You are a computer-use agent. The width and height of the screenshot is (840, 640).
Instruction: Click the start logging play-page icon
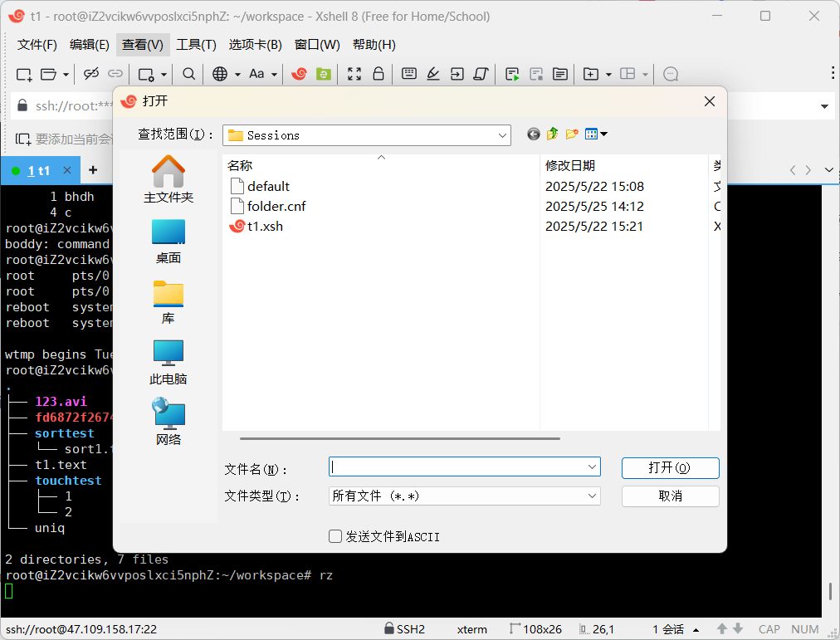pyautogui.click(x=512, y=74)
